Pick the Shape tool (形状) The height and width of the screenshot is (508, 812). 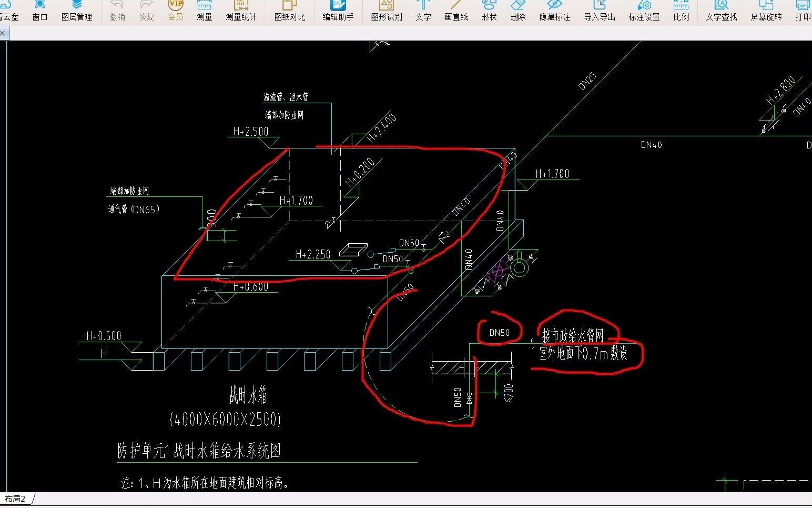click(x=489, y=11)
